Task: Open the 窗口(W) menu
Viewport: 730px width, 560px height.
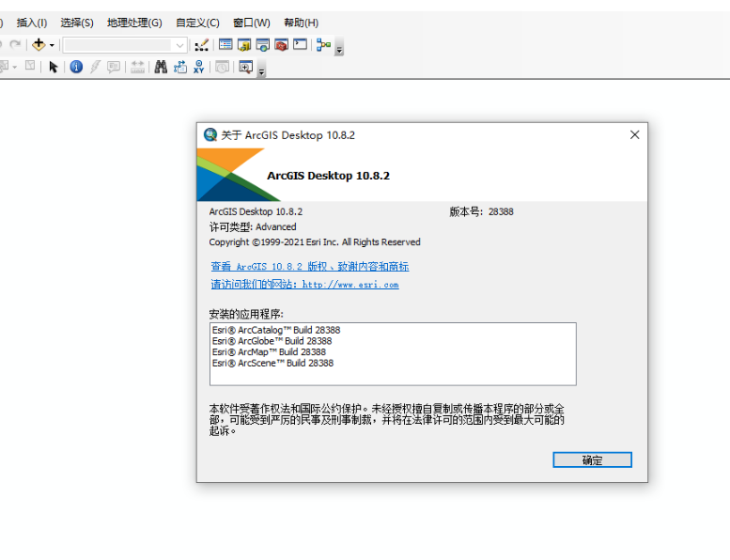Action: click(252, 23)
